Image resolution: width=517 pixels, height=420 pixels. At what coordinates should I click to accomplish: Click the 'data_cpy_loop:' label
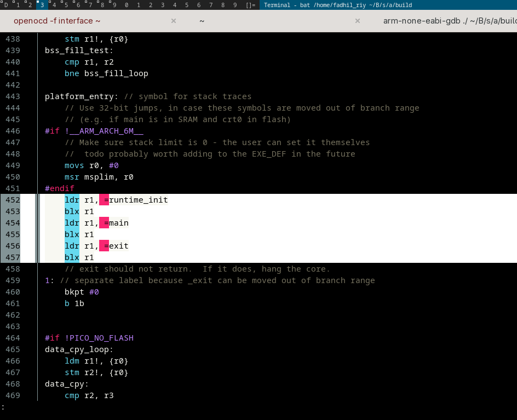point(79,349)
